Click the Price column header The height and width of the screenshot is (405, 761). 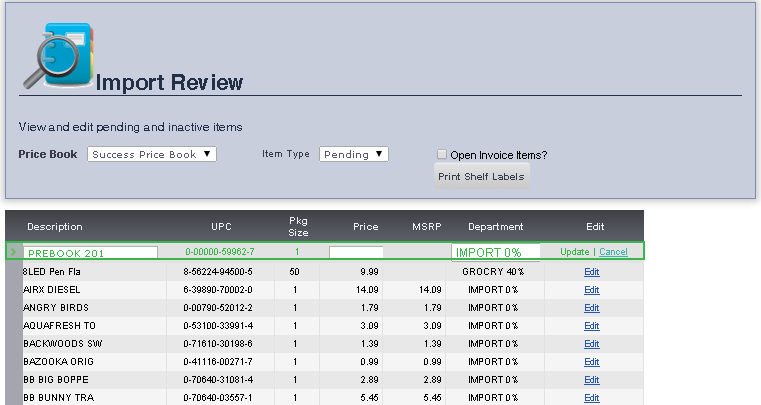coord(365,227)
